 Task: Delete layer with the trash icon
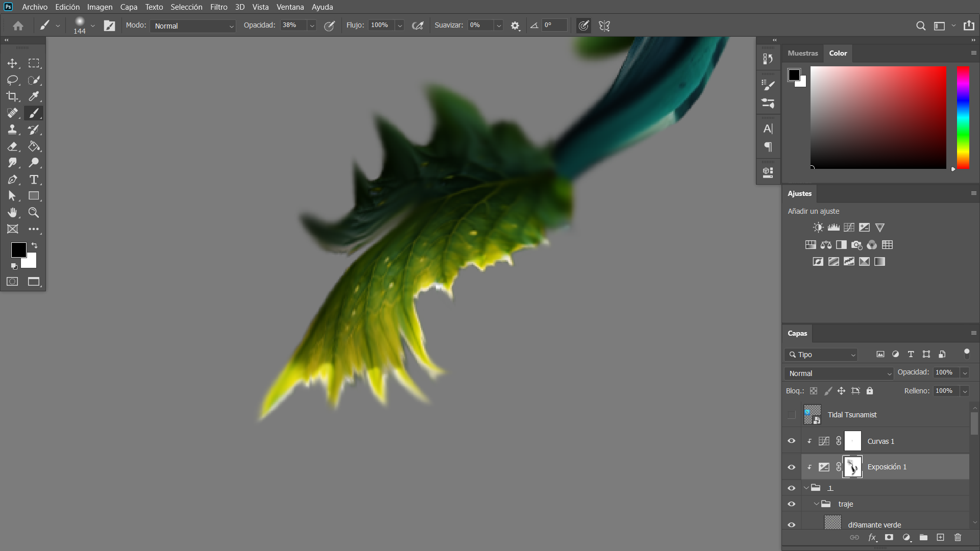(958, 537)
